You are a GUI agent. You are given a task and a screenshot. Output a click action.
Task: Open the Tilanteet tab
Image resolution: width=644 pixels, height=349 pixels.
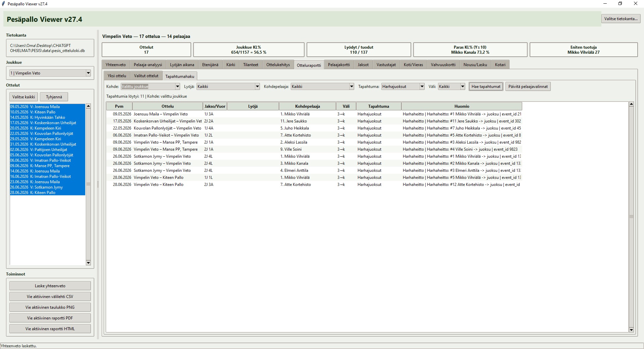click(x=251, y=65)
